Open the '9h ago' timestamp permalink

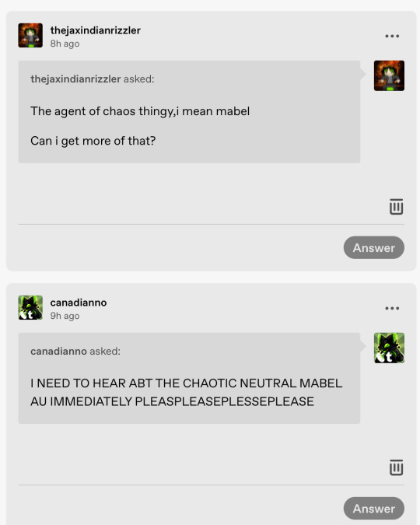click(65, 316)
